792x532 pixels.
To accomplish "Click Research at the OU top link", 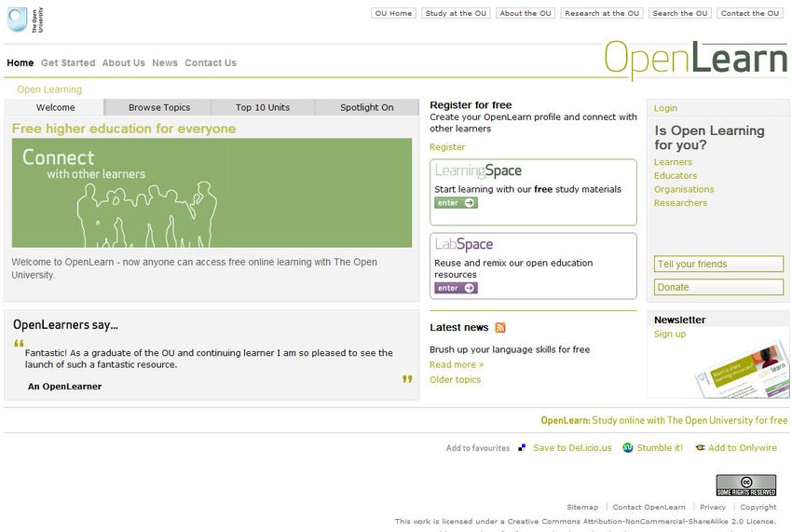I will pyautogui.click(x=602, y=13).
